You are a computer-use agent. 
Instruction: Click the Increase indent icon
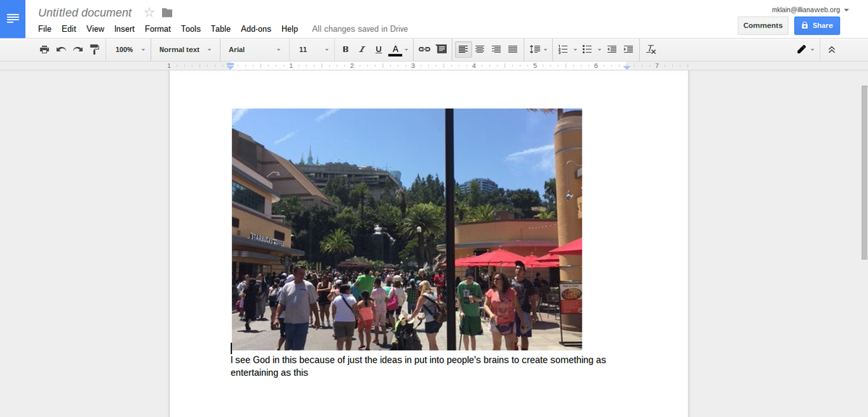pos(629,49)
